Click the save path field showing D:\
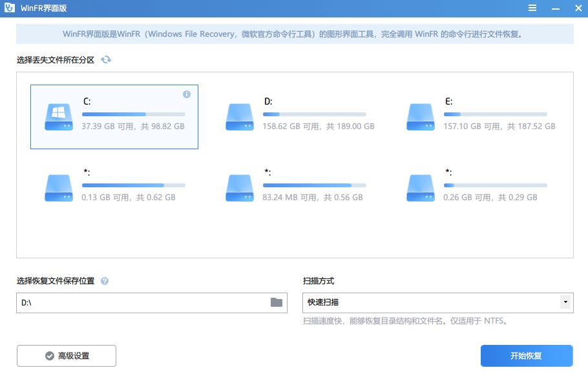Viewport: 588px width, 383px height. pyautogui.click(x=151, y=303)
